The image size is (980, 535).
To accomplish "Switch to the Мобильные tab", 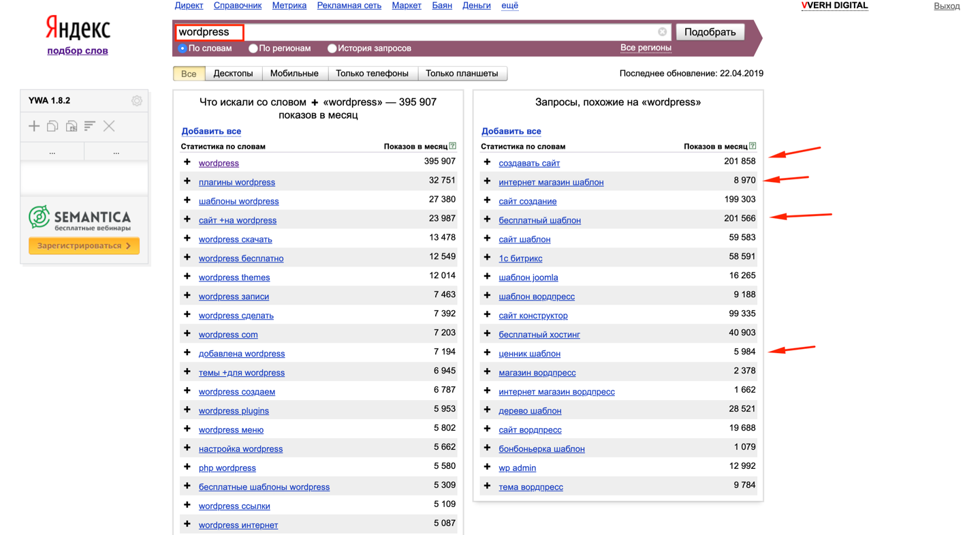I will (294, 74).
